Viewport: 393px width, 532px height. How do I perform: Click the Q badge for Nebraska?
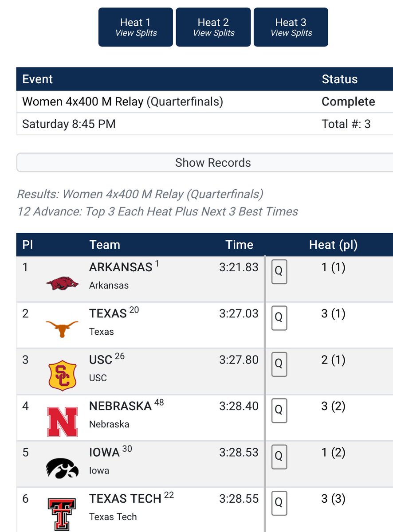pos(279,411)
